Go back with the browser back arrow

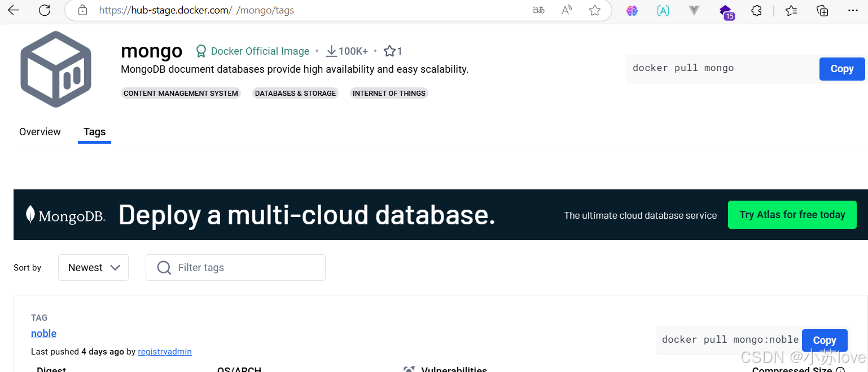click(14, 10)
